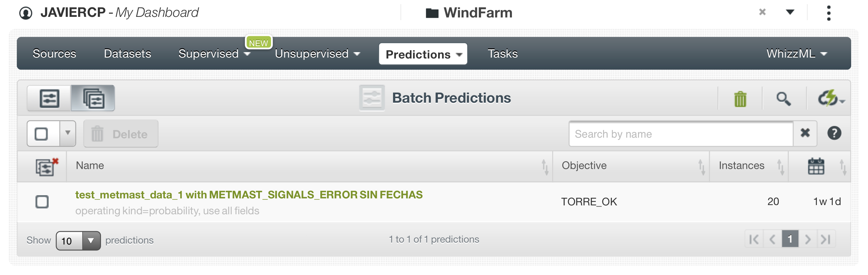The image size is (868, 275).
Task: Click the Search by name field
Action: coord(681,134)
